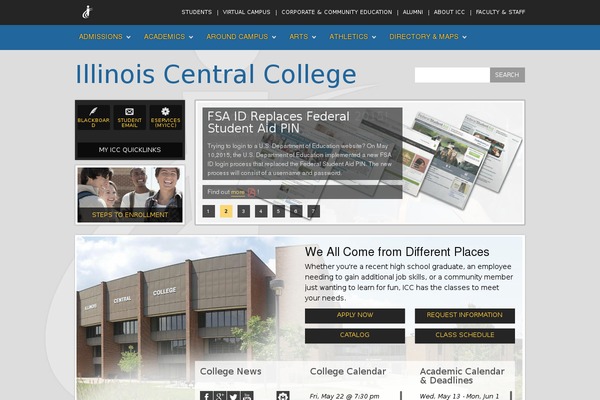Expand the Around Campus dropdown menu

click(x=241, y=37)
